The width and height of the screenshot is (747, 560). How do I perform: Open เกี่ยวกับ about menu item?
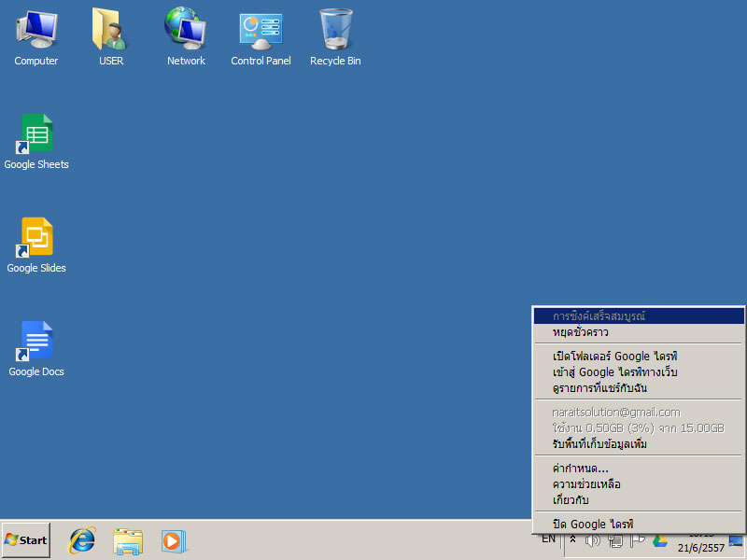pyautogui.click(x=639, y=500)
